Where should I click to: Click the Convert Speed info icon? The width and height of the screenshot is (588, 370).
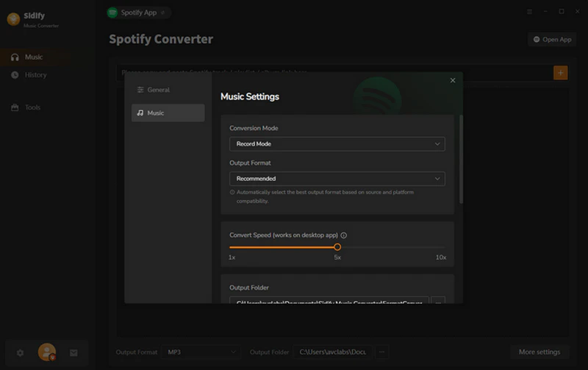(x=343, y=235)
